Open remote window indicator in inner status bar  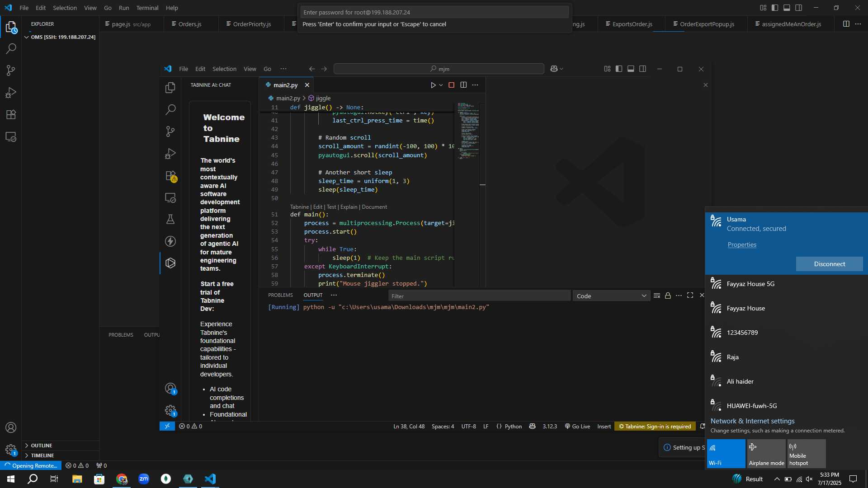click(x=167, y=426)
